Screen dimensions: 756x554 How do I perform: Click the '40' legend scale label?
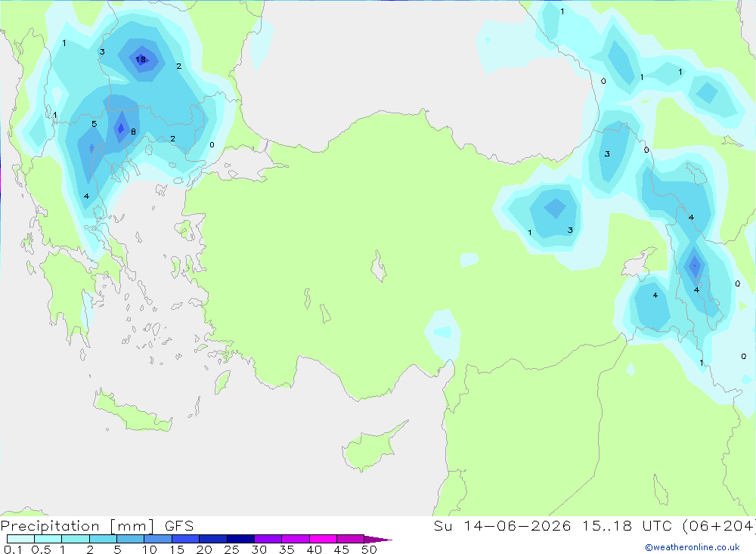pos(314,549)
